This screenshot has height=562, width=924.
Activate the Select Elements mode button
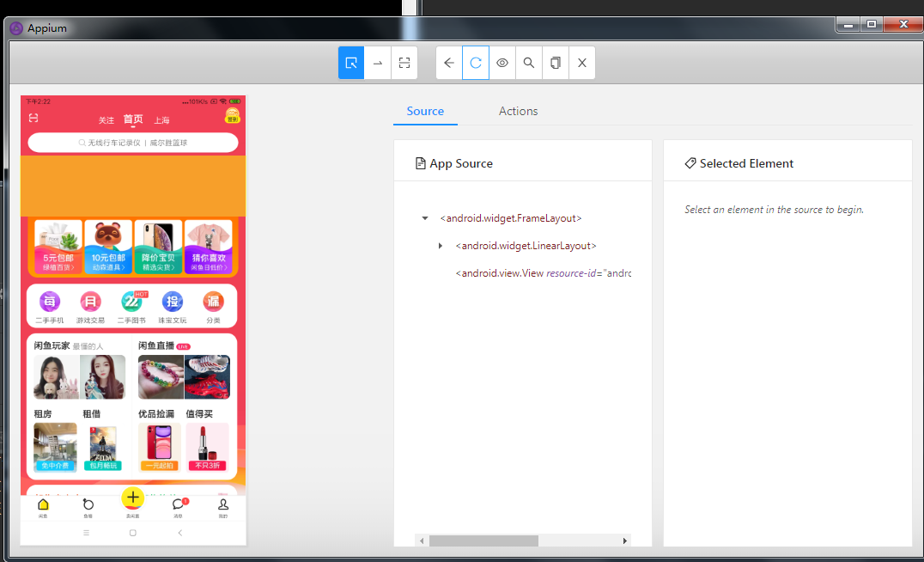pyautogui.click(x=351, y=63)
